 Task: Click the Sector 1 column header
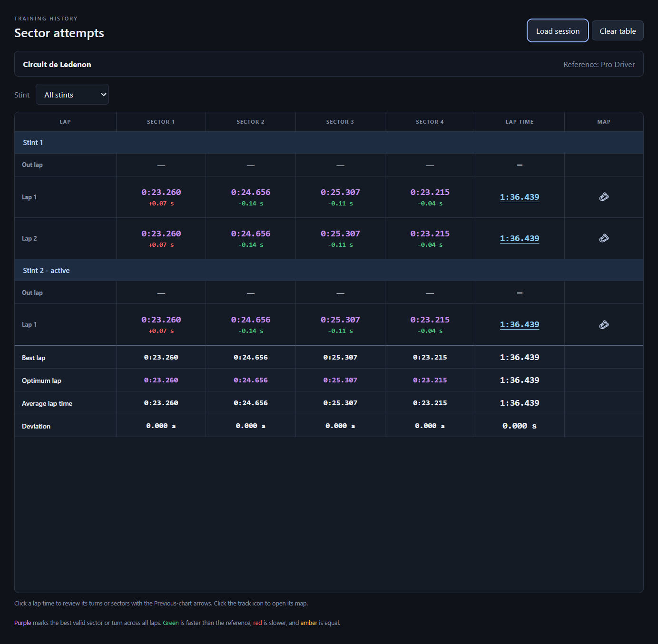tap(161, 122)
